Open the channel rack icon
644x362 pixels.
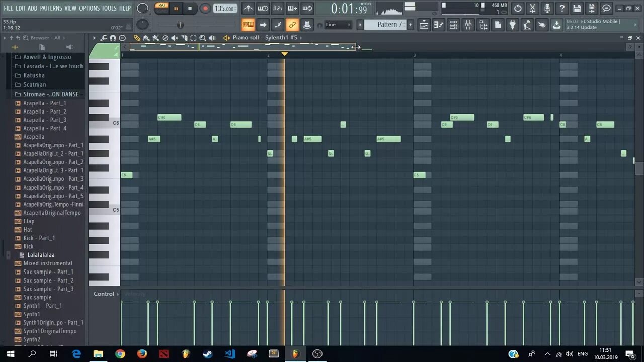(x=453, y=25)
